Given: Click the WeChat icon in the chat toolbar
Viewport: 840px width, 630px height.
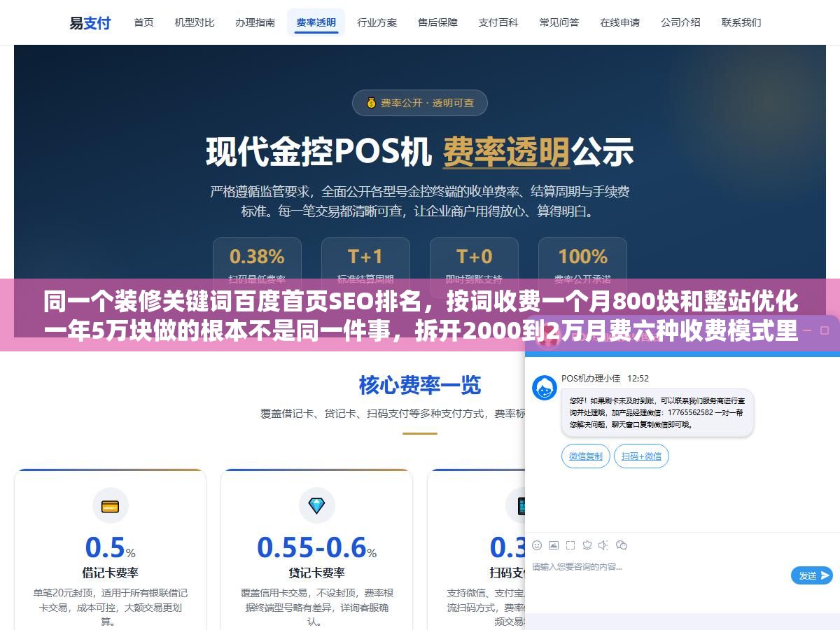Looking at the screenshot, I should click(x=622, y=545).
